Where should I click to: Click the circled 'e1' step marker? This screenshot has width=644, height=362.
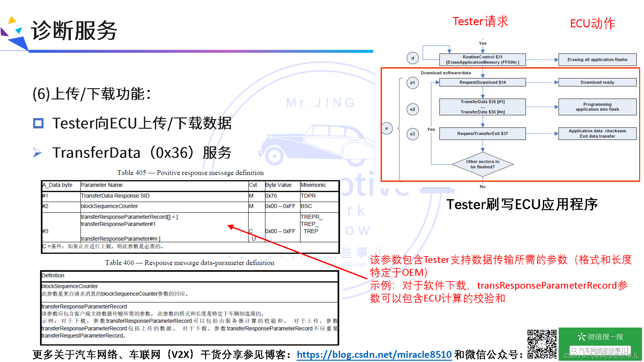(412, 83)
